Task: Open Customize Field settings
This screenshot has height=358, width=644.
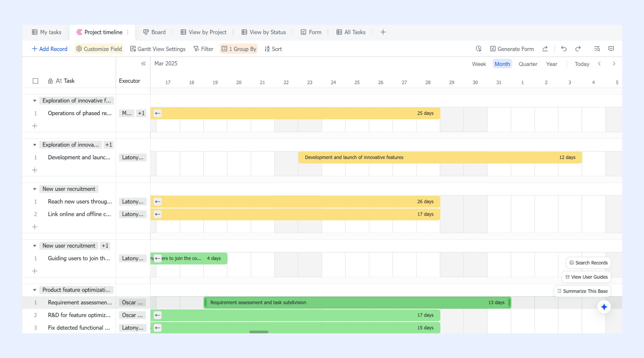Action: pyautogui.click(x=99, y=49)
